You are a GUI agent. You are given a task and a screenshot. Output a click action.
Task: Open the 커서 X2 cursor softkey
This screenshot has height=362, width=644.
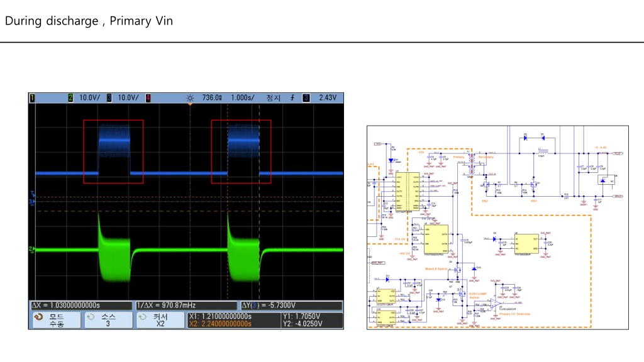point(160,320)
